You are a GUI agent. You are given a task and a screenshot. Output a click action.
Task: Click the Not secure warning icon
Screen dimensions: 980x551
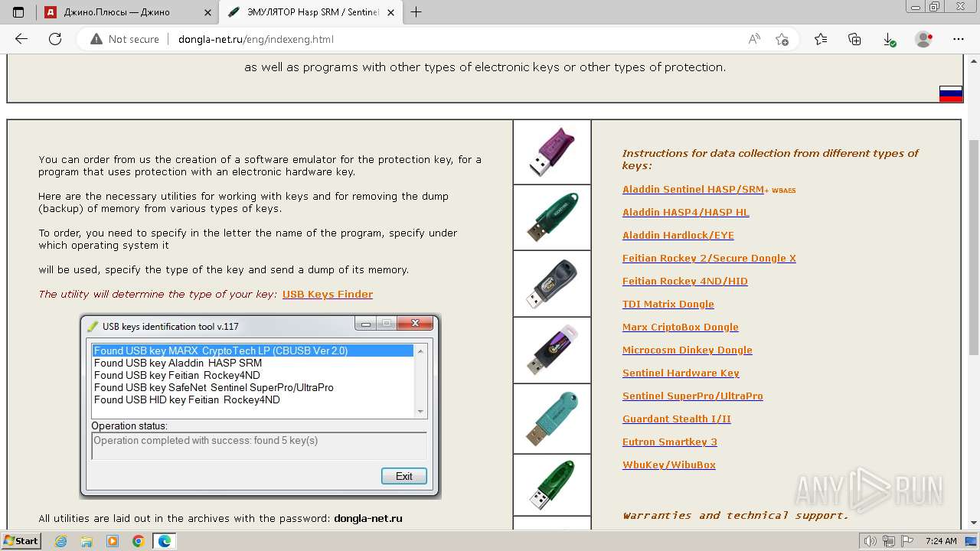pos(96,39)
